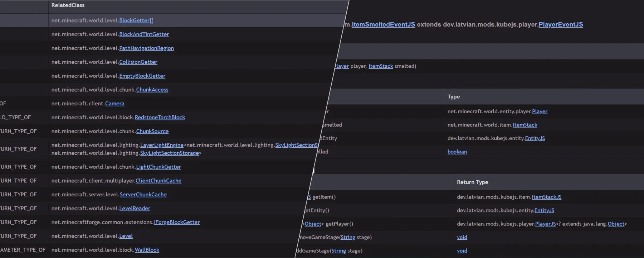
Task: Open the PathNavigationRegion link
Action: [146, 48]
